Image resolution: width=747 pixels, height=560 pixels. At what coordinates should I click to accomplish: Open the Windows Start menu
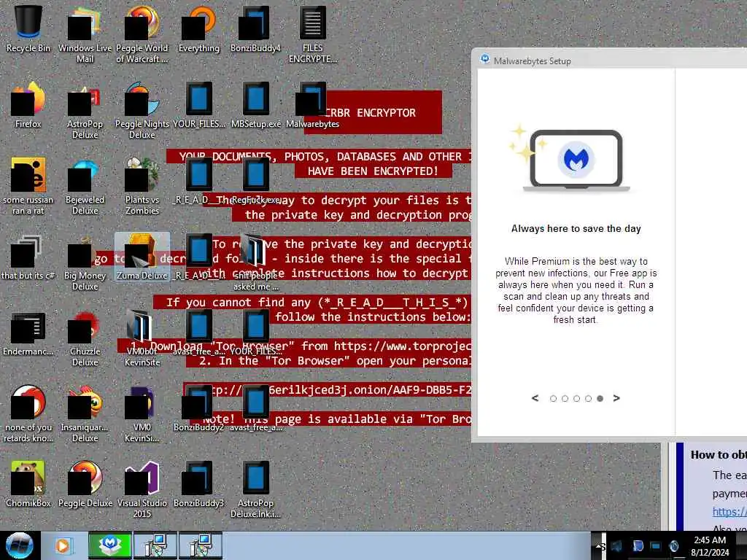coord(20,545)
